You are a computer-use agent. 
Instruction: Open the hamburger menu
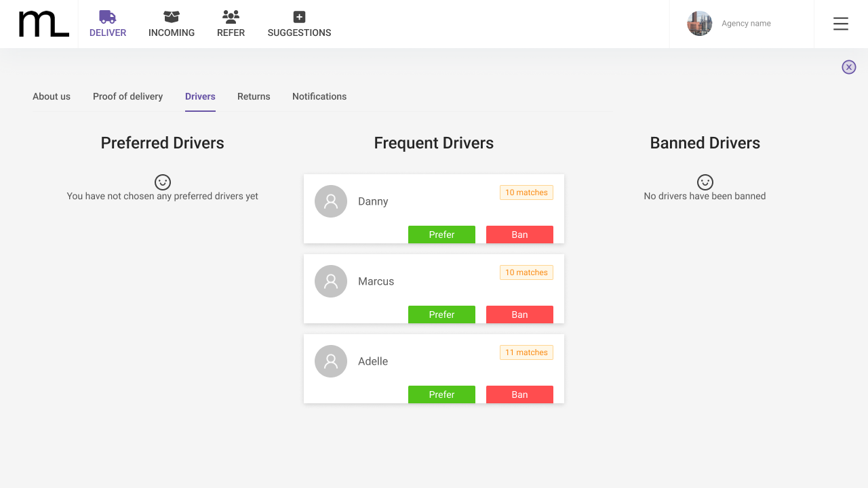(x=840, y=23)
